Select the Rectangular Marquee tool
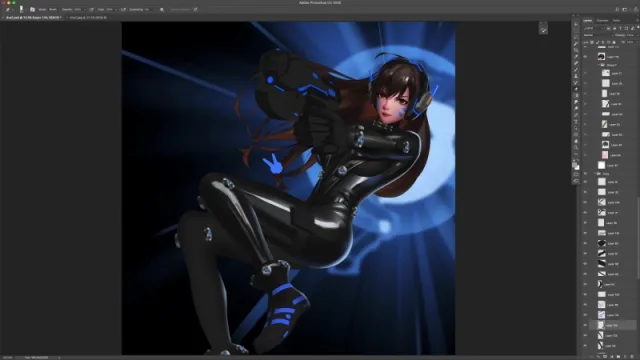The image size is (640, 360). pos(576,31)
